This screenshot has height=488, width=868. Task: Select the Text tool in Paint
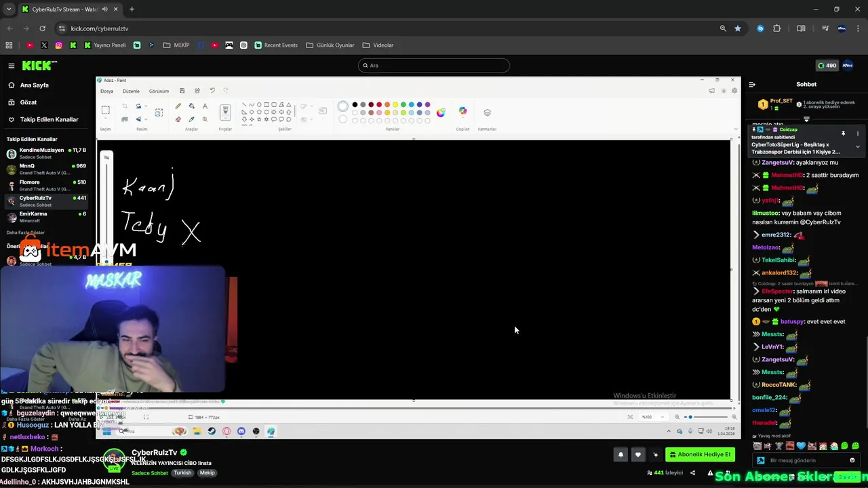[205, 106]
